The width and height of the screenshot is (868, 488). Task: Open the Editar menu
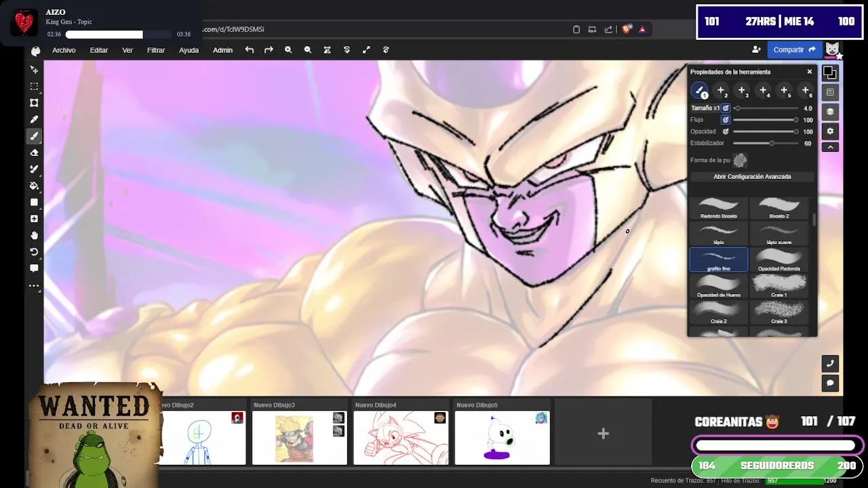click(x=99, y=50)
